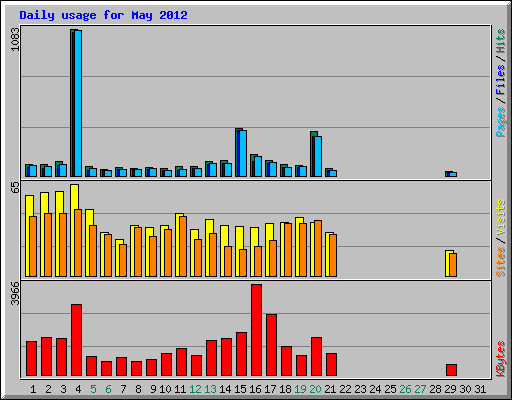Image resolution: width=512 pixels, height=400 pixels.
Task: Click the green 'Hits' legend label
Action: click(x=500, y=41)
